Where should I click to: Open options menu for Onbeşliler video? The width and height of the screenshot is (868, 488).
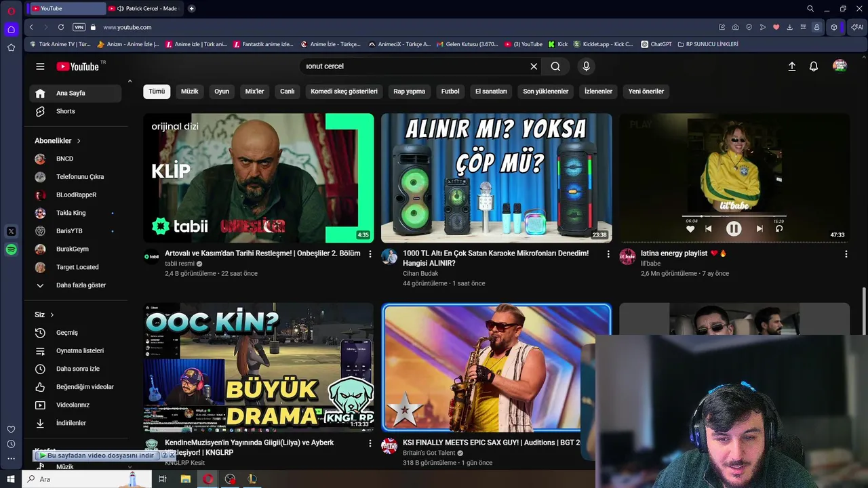(370, 254)
